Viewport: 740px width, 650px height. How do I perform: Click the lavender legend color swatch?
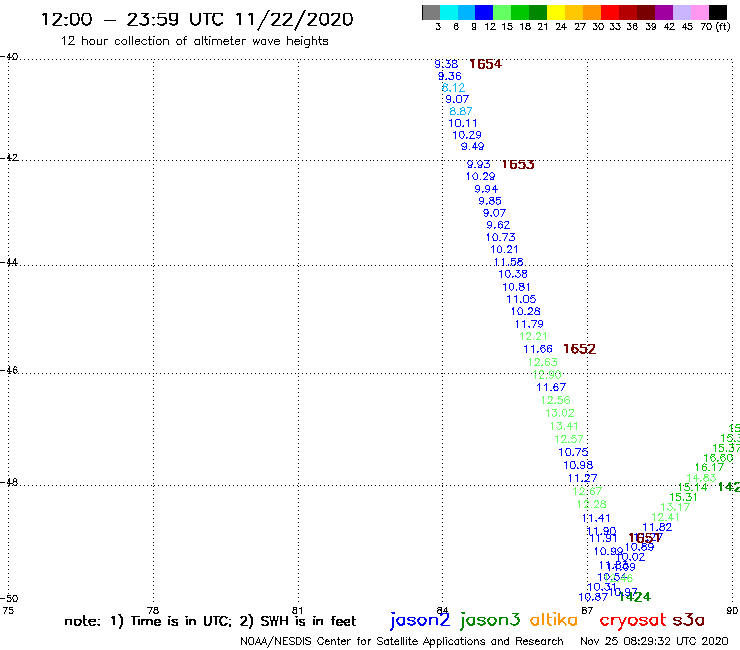pos(681,12)
